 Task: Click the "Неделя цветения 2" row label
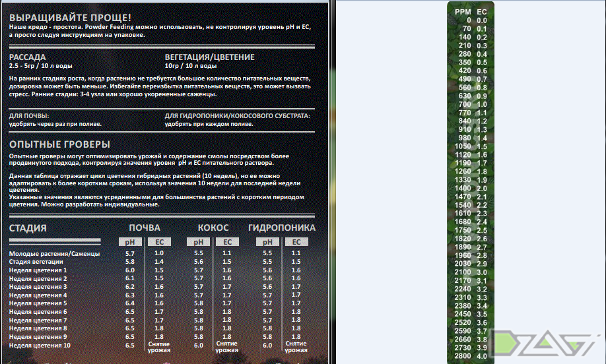(38, 279)
